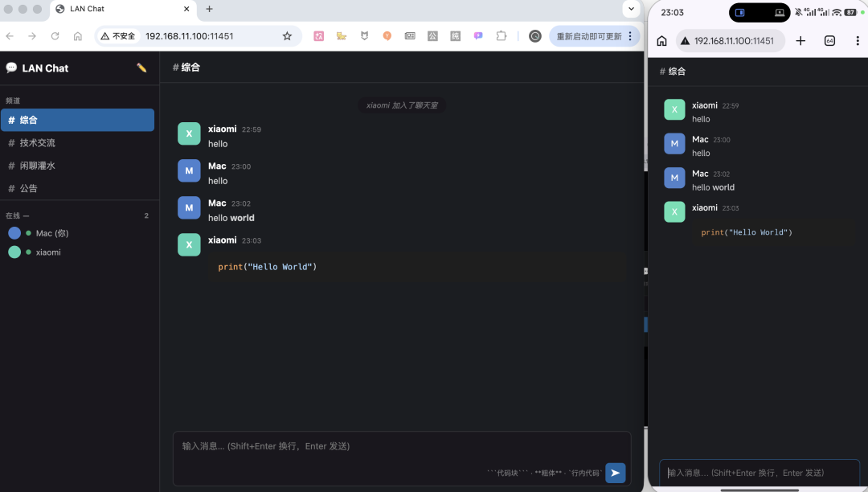Click the online count "2" in sidebar
The width and height of the screenshot is (868, 492).
tap(146, 215)
